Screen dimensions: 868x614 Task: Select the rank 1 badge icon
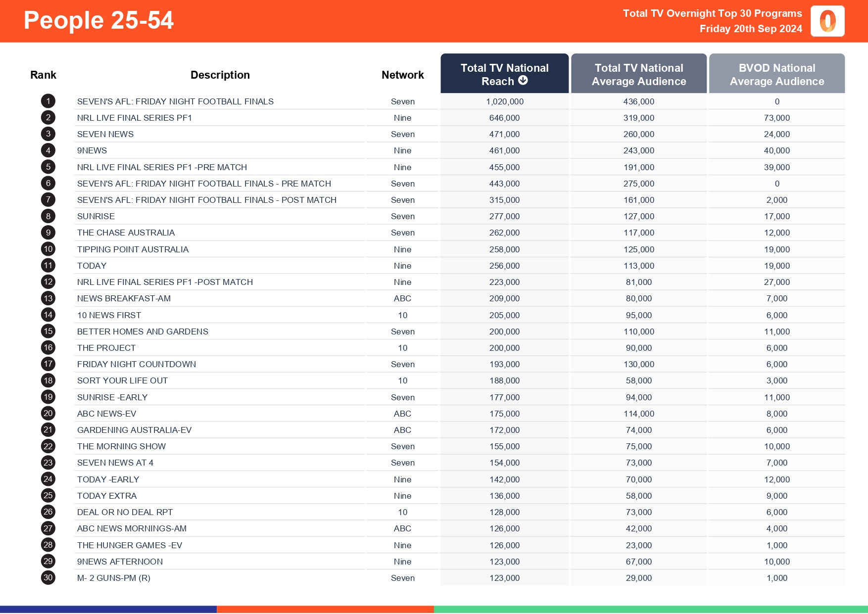[48, 101]
